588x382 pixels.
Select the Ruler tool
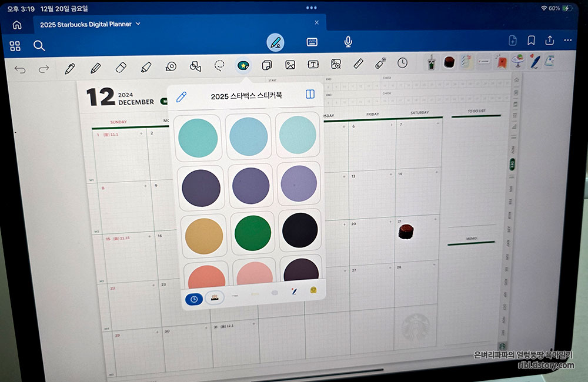click(x=359, y=63)
